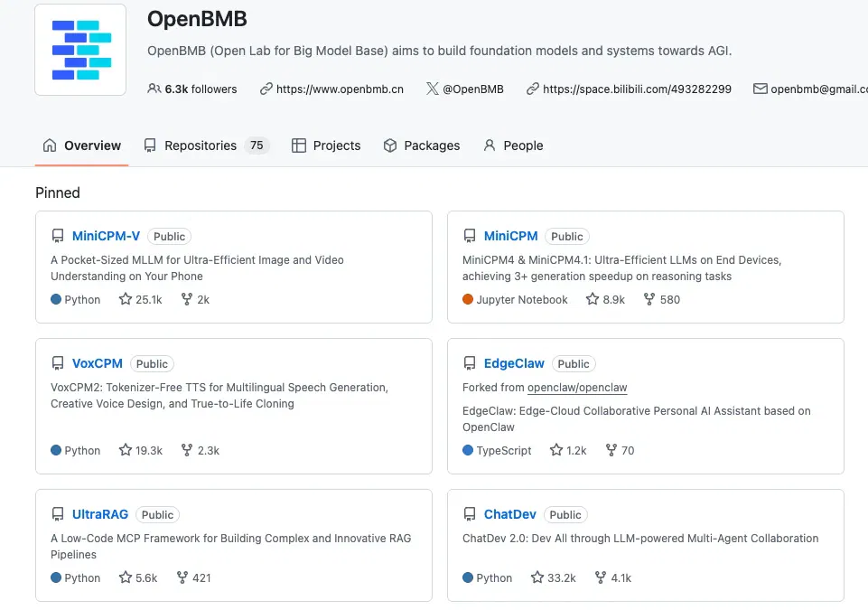Open the Projects tab
868x610 pixels.
[x=326, y=145]
